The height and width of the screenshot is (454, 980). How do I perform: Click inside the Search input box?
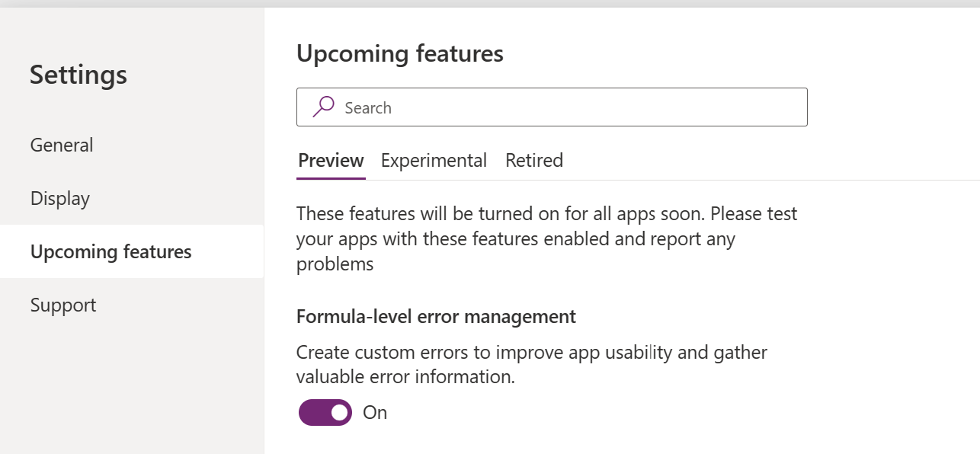point(533,107)
